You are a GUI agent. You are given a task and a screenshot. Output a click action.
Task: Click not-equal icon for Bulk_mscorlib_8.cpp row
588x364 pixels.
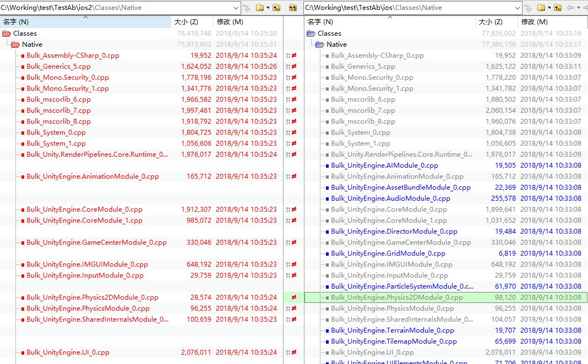[x=294, y=122]
